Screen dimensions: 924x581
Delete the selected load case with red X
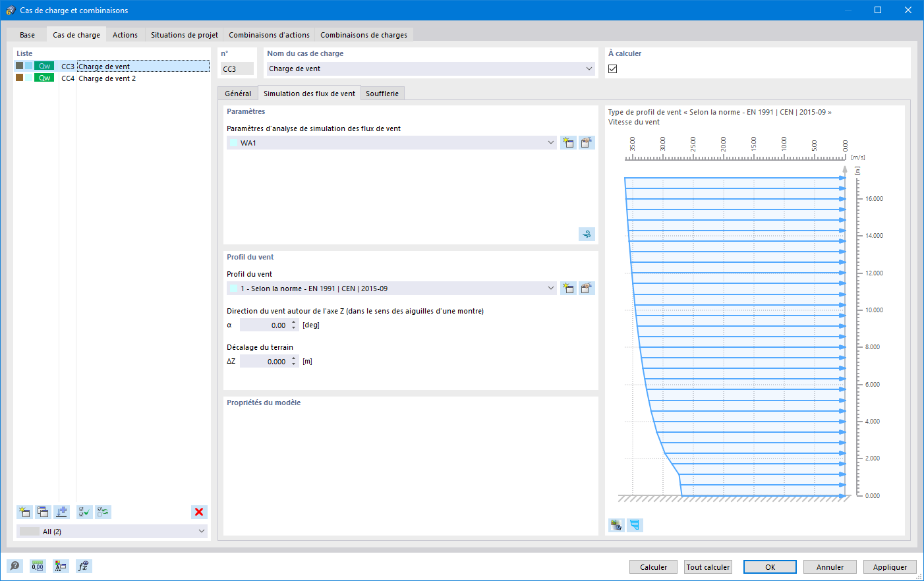click(x=199, y=512)
